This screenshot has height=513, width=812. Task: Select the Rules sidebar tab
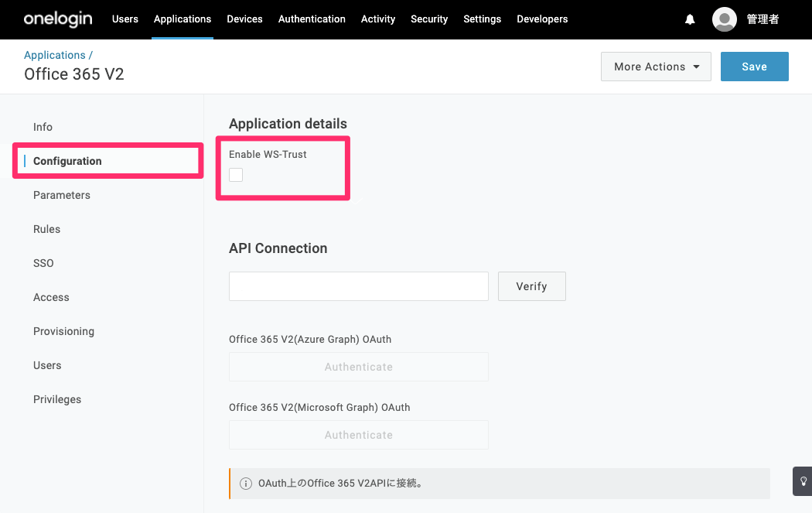pos(46,229)
